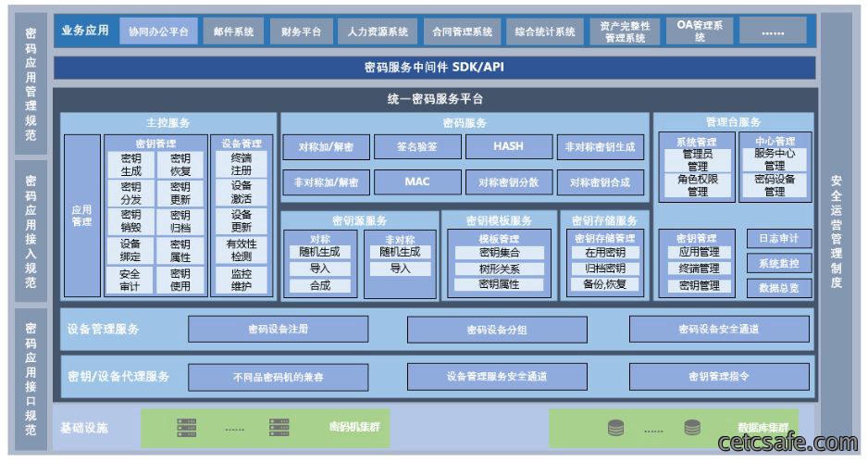Viewport: 868px width, 463px height.
Task: Select the 安全运营管理制度 side panel
Action: point(836,231)
